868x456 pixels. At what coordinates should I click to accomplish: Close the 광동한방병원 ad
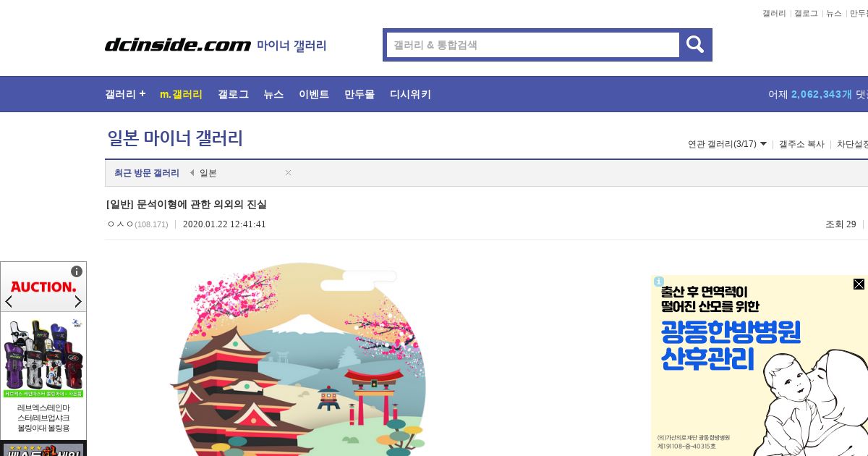point(859,284)
